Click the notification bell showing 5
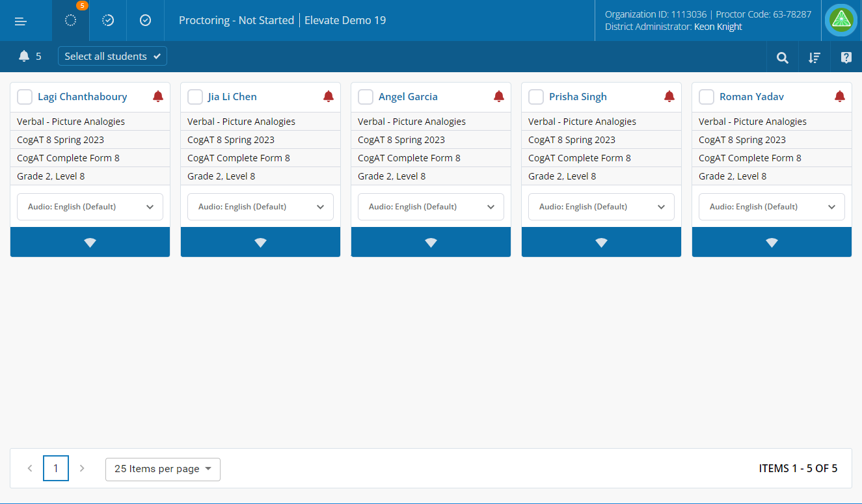The width and height of the screenshot is (862, 504). (30, 57)
